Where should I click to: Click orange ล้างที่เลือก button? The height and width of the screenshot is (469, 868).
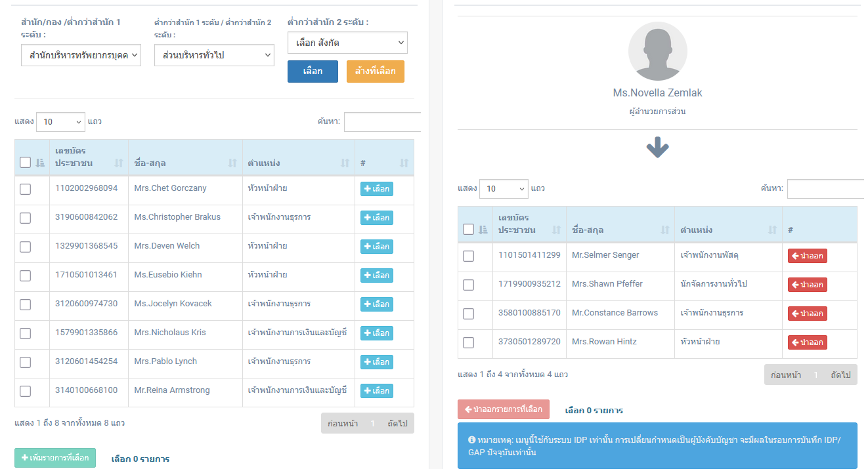pyautogui.click(x=376, y=71)
